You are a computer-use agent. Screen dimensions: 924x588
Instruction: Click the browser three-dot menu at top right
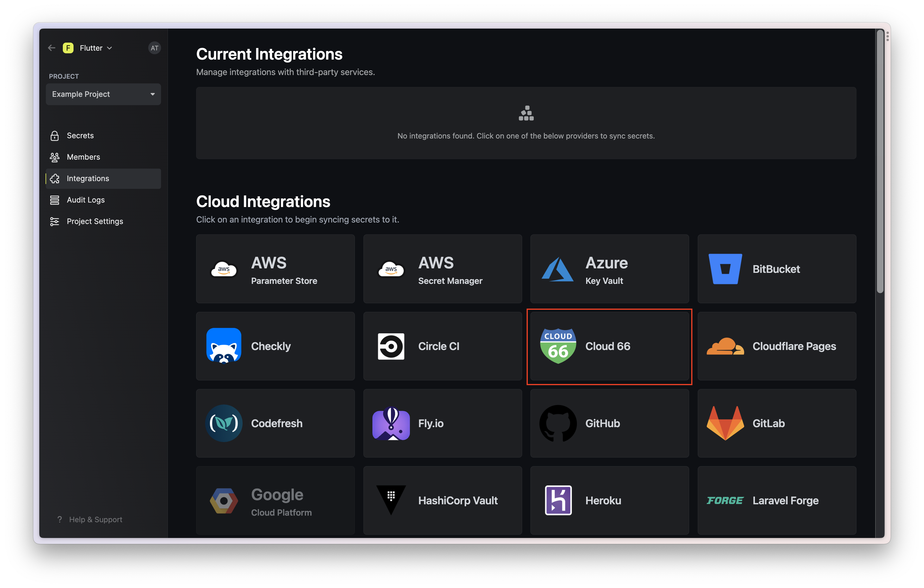(888, 36)
